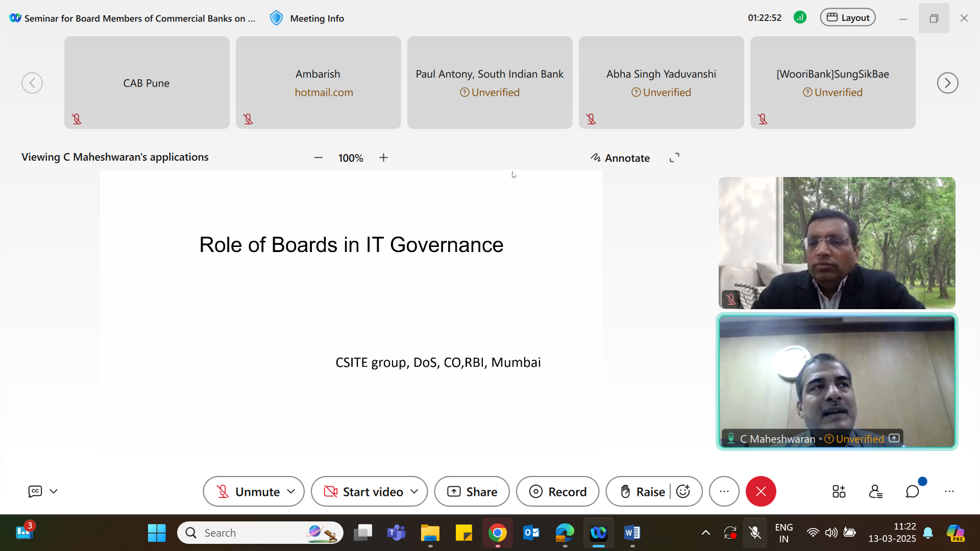Viewport: 980px width, 551px height.
Task: Open the notification bell in system tray
Action: tap(928, 533)
